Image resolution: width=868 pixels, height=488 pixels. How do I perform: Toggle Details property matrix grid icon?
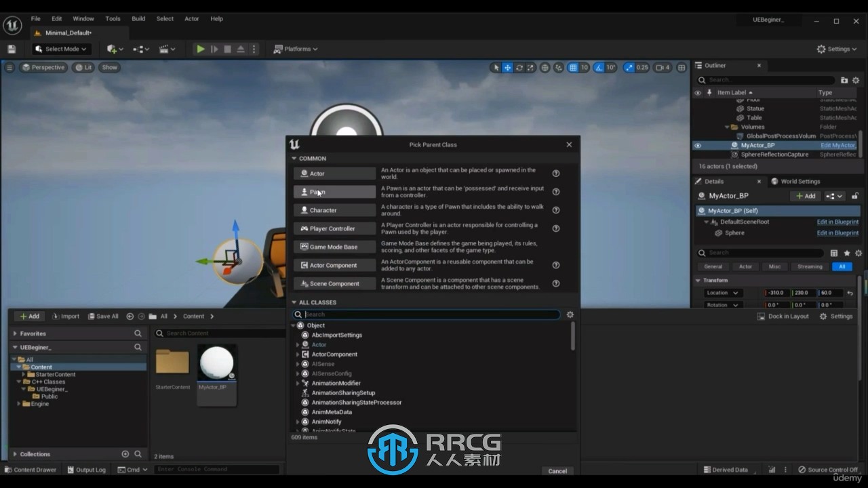click(x=834, y=253)
